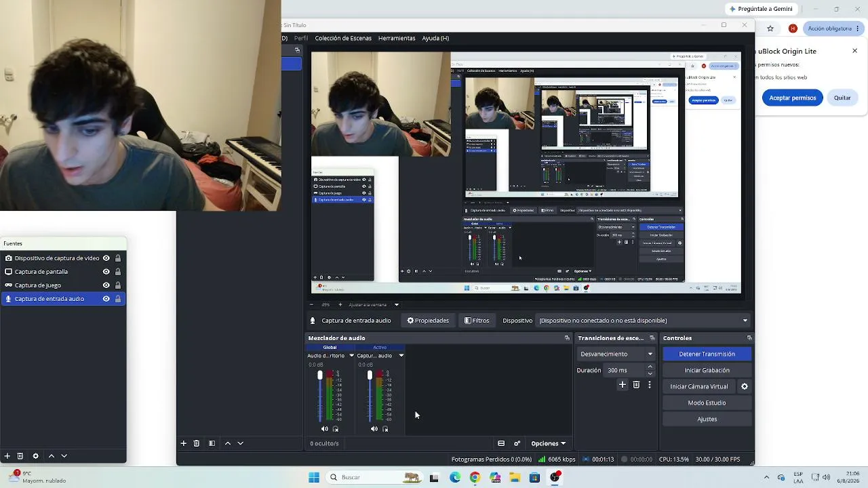Hide Dispositivo de captura de video source
868x488 pixels.
(106, 258)
